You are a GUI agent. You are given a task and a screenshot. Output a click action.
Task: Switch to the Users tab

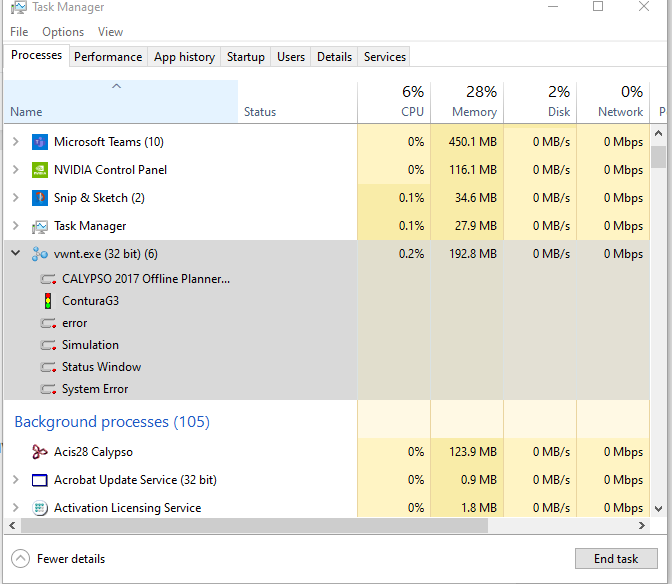[x=291, y=57]
